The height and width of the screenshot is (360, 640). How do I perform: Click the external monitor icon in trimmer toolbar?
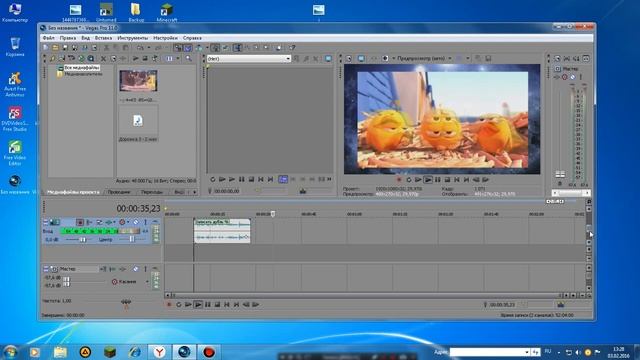328,59
